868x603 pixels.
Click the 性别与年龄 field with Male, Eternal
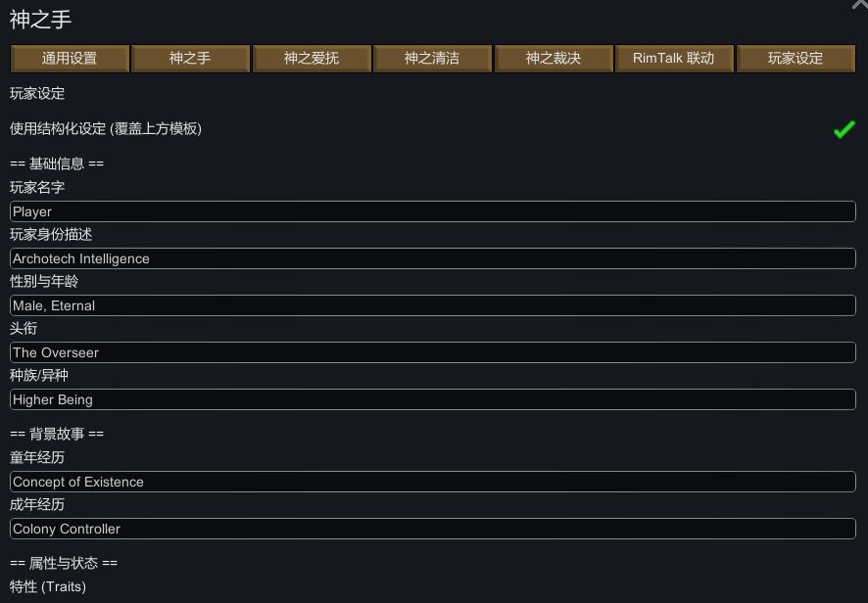[432, 305]
